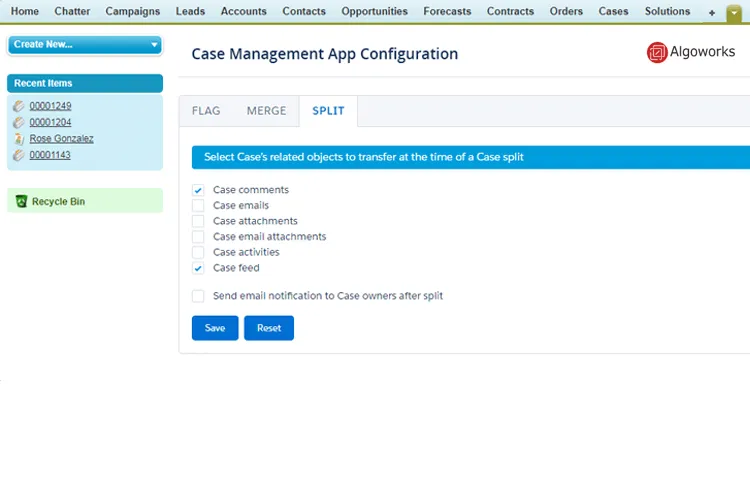Image resolution: width=750 pixels, height=500 pixels.
Task: Open the Recycle Bin icon
Action: pyautogui.click(x=22, y=202)
